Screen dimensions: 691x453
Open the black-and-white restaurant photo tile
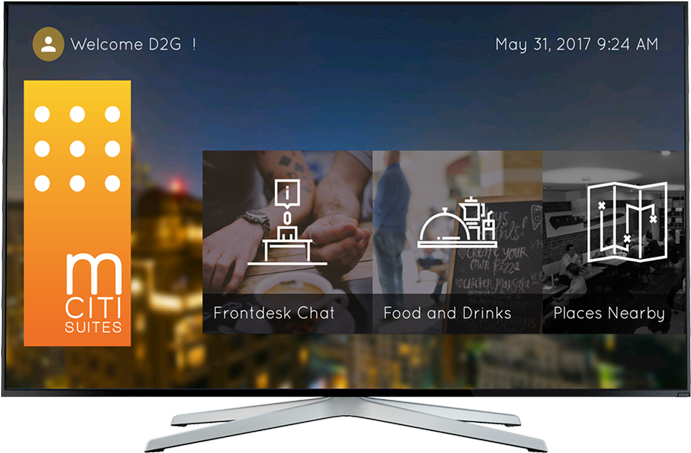[x=615, y=242]
